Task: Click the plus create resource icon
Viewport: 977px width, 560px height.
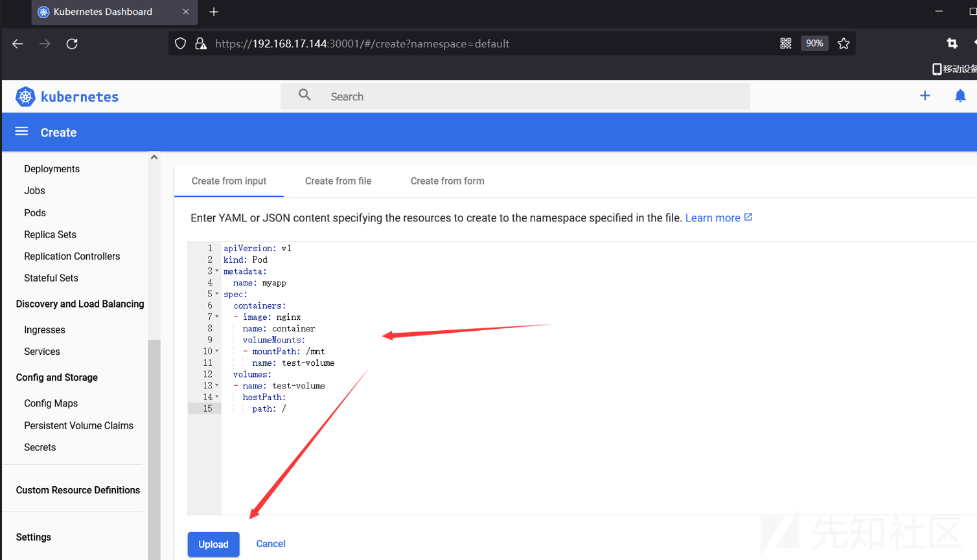Action: [x=925, y=96]
